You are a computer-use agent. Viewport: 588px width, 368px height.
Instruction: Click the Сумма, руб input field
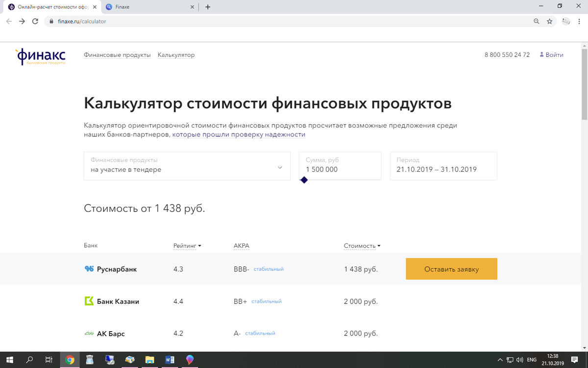point(340,166)
